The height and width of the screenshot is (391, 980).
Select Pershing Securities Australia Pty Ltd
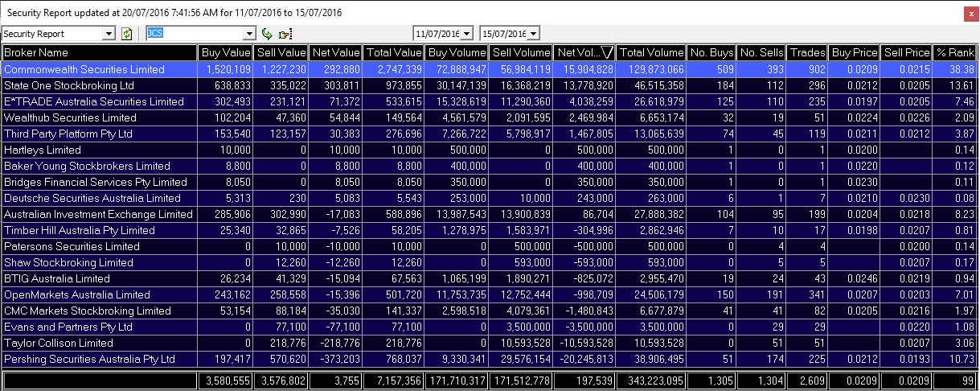490,359
